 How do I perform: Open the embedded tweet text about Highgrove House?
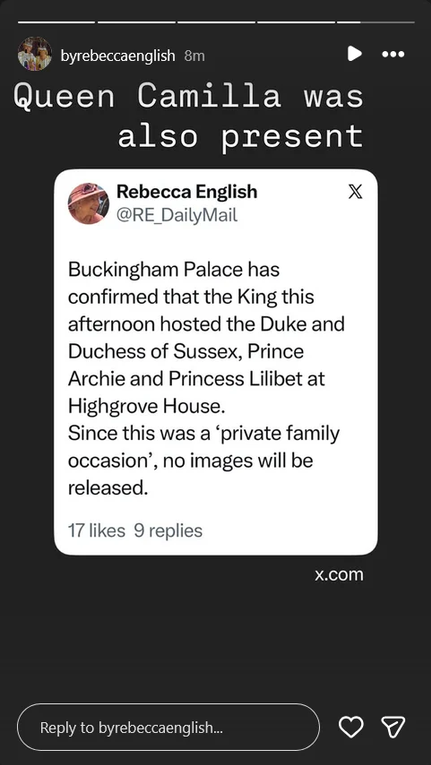206,378
